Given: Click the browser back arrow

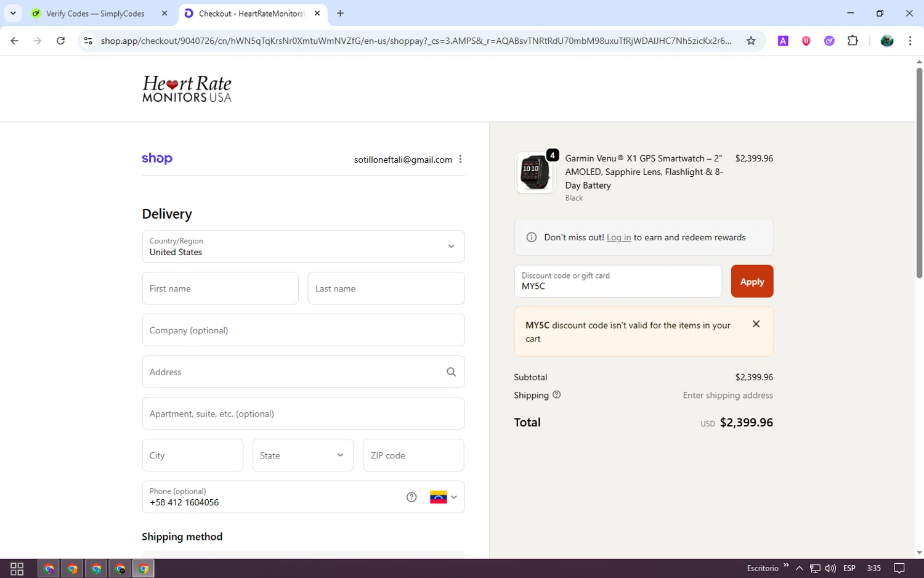Looking at the screenshot, I should coord(15,41).
